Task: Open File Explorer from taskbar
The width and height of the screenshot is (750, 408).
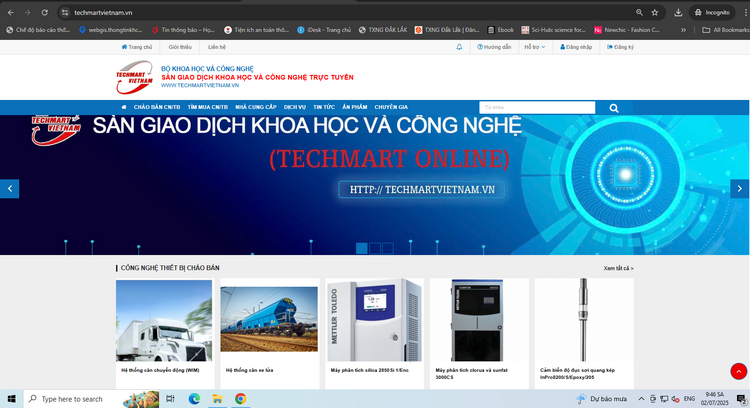Action: point(217,398)
